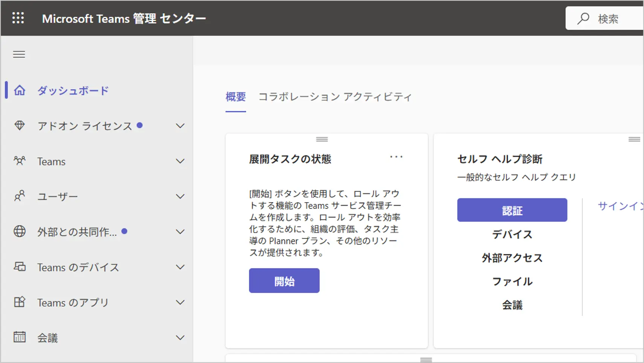Expand the ユーザー chevron
This screenshot has width=644, height=363.
pos(180,196)
